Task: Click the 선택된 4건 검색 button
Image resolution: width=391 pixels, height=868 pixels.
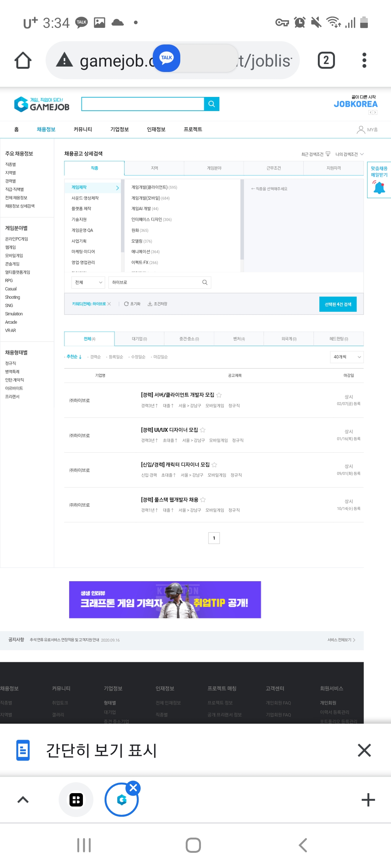Action: (x=338, y=304)
